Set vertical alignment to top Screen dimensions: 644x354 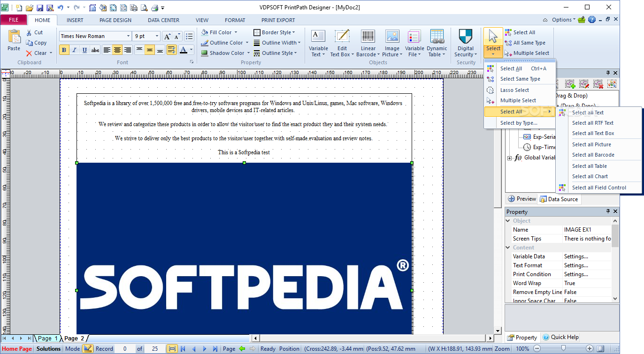coord(139,50)
